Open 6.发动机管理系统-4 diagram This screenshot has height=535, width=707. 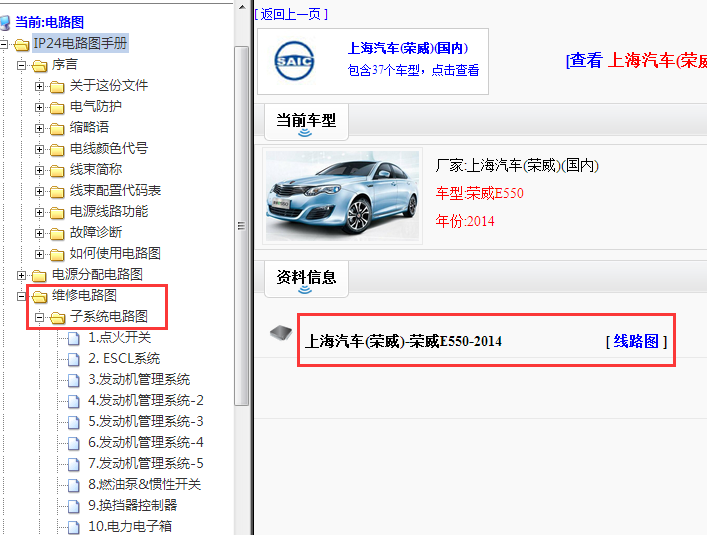[146, 442]
